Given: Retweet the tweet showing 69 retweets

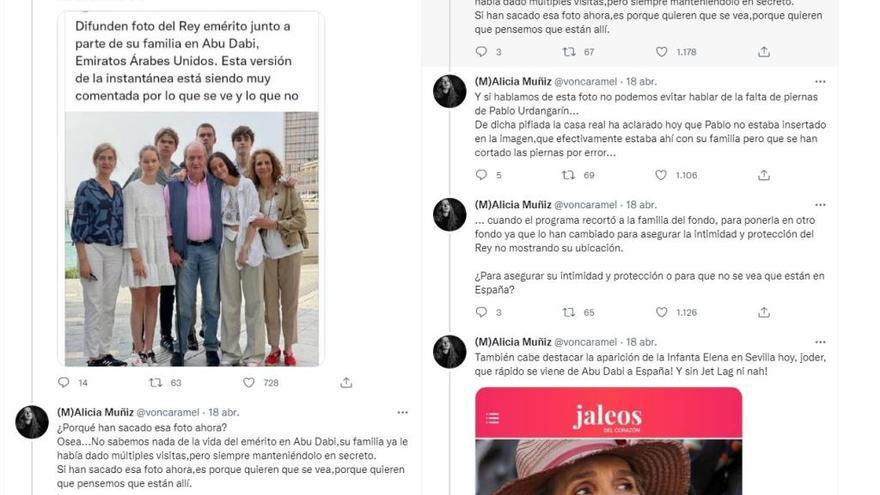Looking at the screenshot, I should 569,175.
